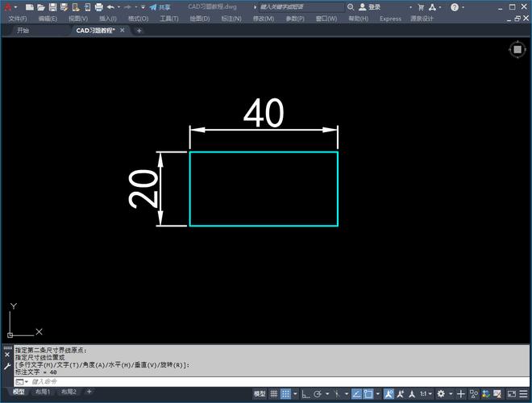Viewport: 532px width, 403px height.
Task: Toggle isometric drafting icon
Action: [337, 394]
